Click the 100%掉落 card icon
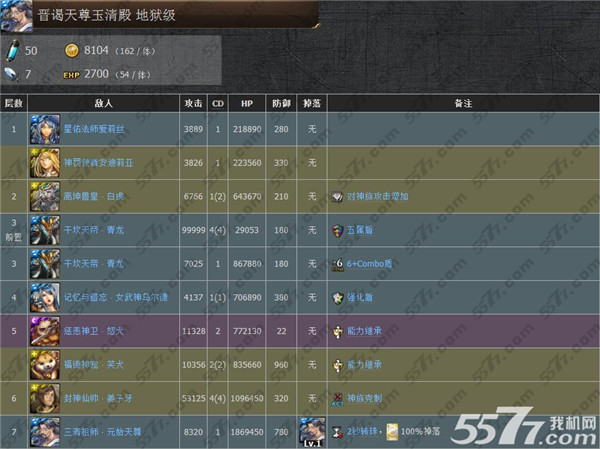This screenshot has width=600, height=449. [393, 431]
